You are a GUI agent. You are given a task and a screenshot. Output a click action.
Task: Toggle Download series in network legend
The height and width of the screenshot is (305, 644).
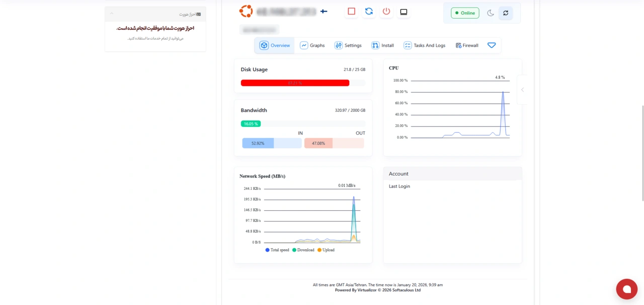tap(302, 250)
